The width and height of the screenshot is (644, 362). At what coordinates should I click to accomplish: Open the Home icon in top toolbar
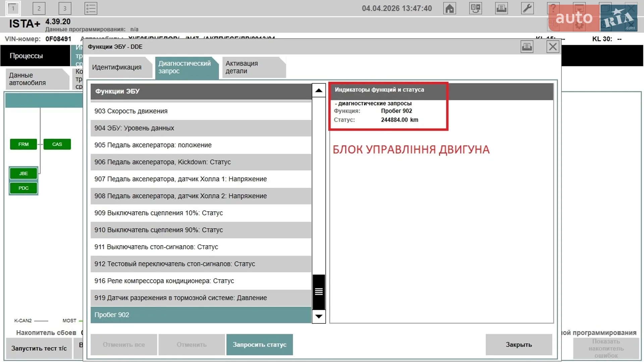(449, 8)
